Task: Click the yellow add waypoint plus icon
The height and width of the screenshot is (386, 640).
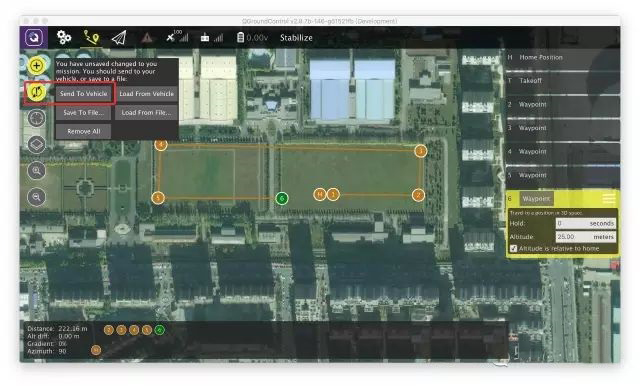Action: click(x=36, y=65)
